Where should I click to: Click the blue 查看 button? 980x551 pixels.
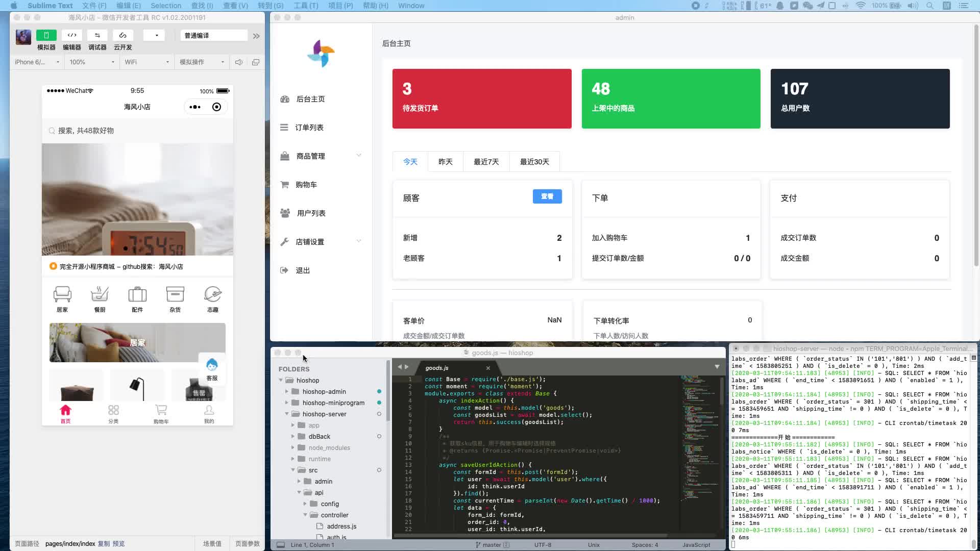[x=547, y=196]
